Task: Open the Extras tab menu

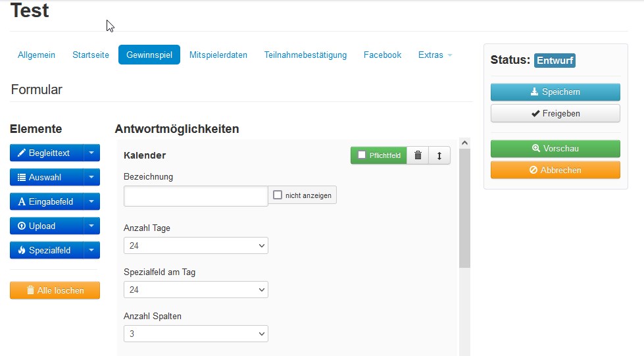Action: pos(435,55)
